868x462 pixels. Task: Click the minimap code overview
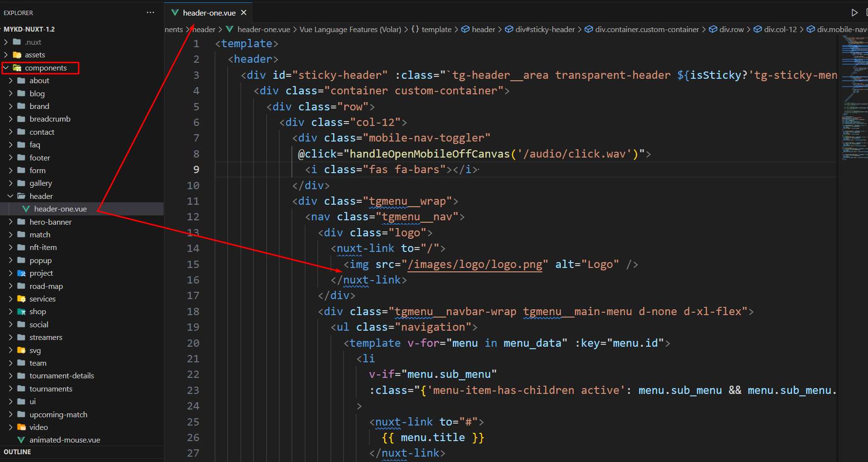(853, 97)
